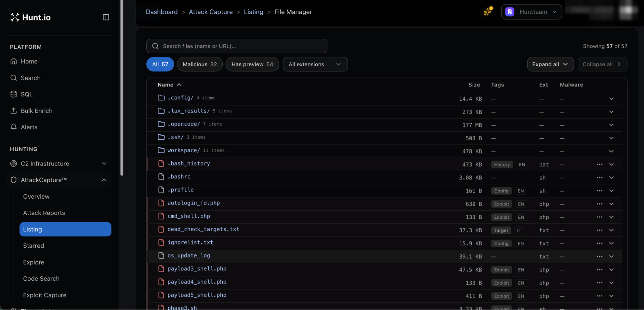
Task: Open the sparkle AI assistant icon
Action: 488,11
